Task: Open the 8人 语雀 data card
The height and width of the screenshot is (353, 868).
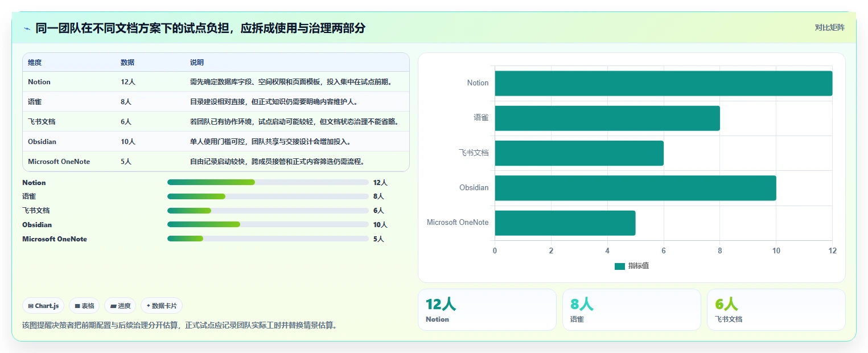Action: click(632, 310)
